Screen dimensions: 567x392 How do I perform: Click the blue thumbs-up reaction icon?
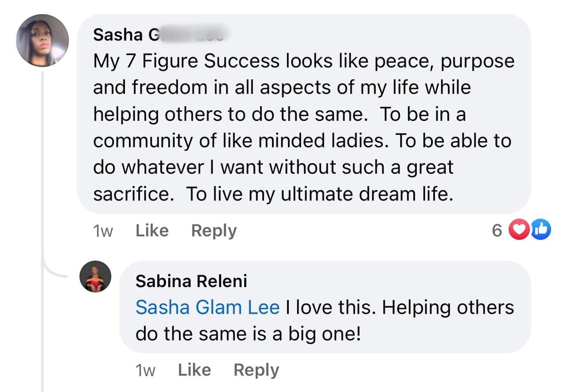tap(540, 230)
